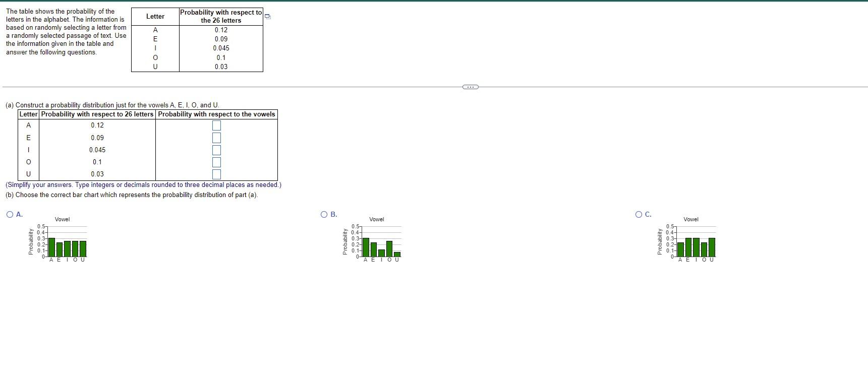Click the bar chart thumbnail for option B

[372, 239]
